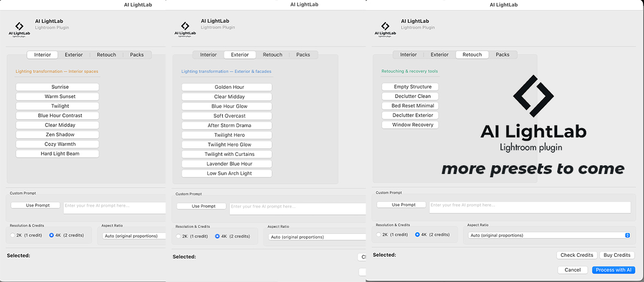Select the Declutter Clean tool

tap(410, 96)
